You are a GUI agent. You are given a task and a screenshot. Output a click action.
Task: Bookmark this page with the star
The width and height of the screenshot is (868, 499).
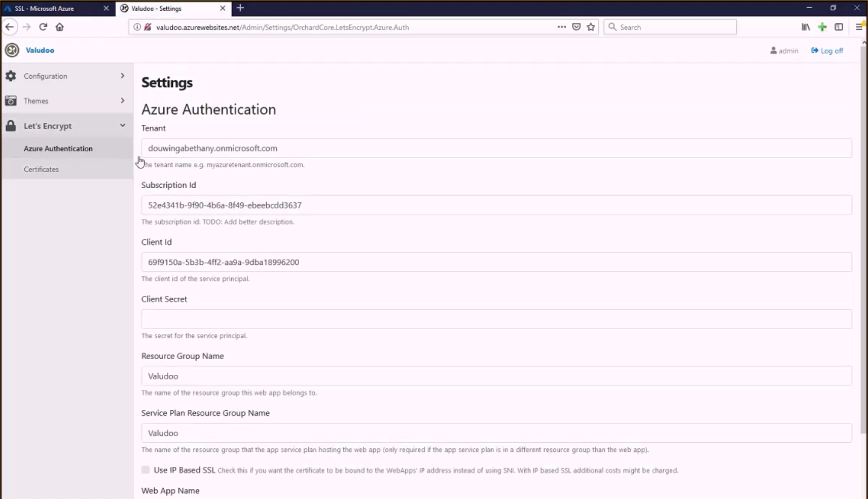click(591, 27)
